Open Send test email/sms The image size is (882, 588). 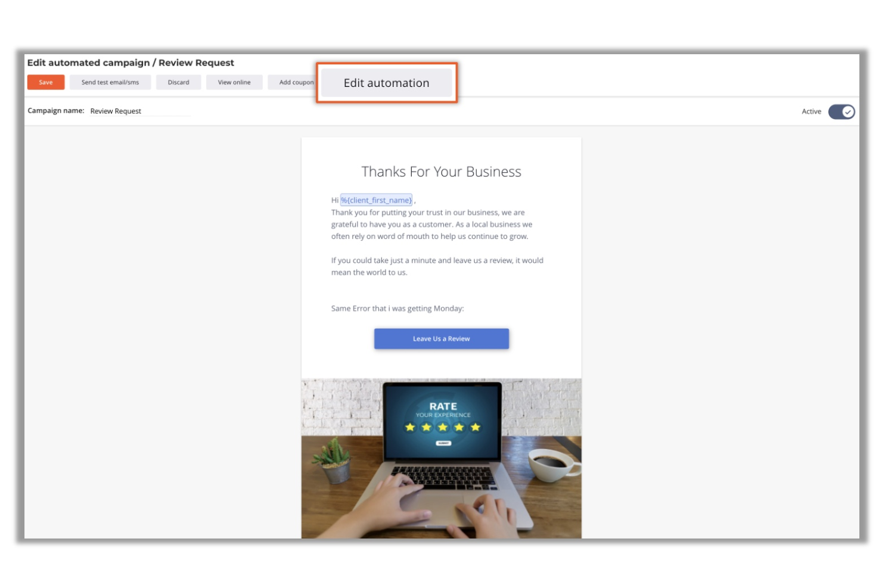point(111,82)
